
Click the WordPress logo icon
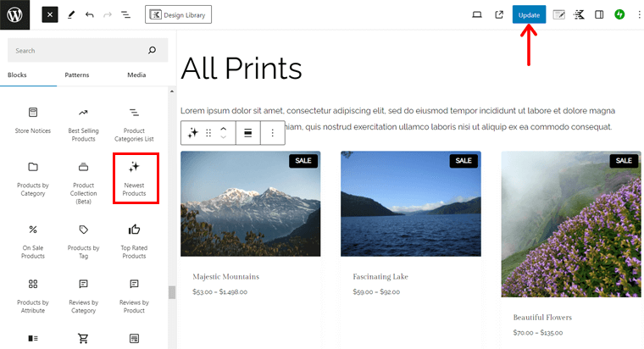click(x=14, y=14)
